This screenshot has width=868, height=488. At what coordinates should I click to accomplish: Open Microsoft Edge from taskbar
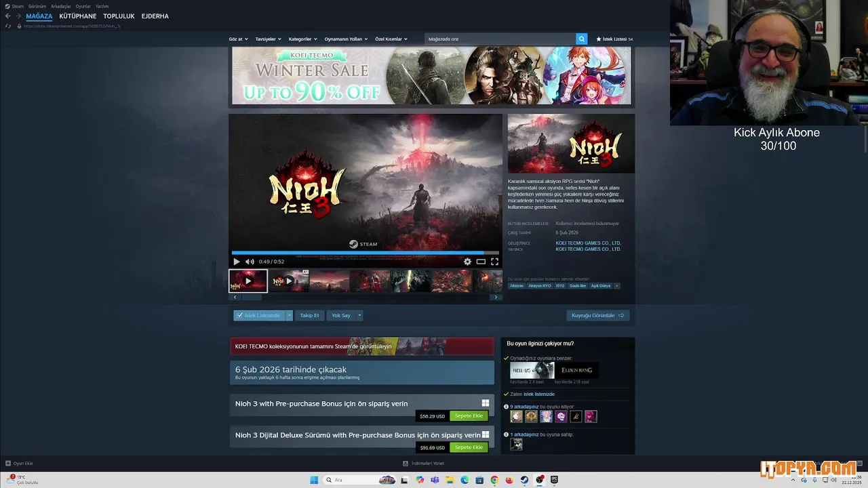[465, 480]
